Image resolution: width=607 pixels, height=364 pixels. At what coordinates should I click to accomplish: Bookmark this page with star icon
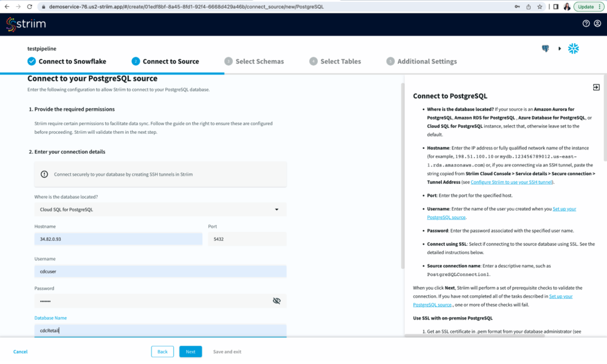point(539,7)
